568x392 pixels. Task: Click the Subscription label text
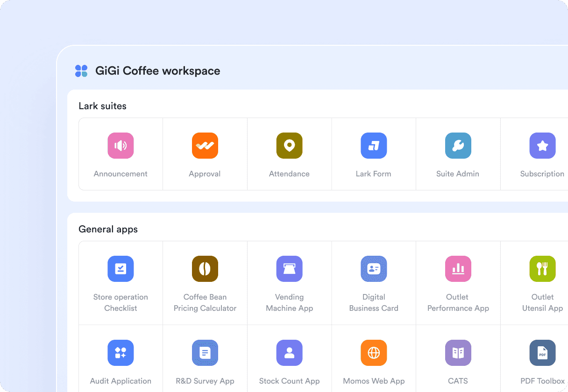[x=542, y=174]
